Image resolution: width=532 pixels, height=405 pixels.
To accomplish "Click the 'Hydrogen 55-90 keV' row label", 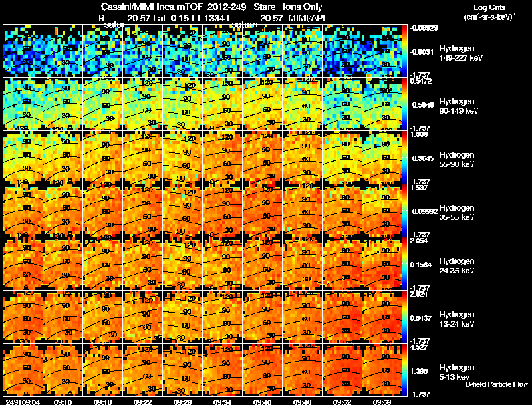I will coord(457,160).
